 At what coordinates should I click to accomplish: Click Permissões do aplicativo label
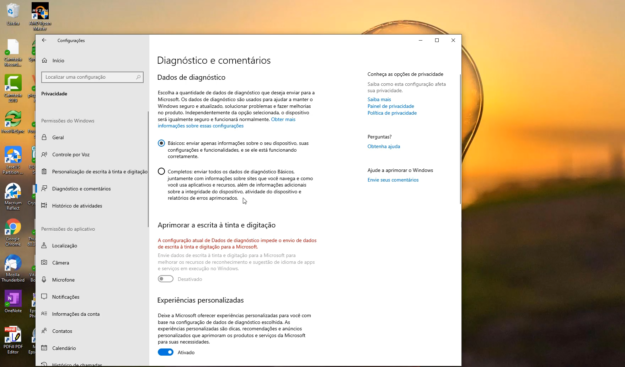[x=68, y=229]
